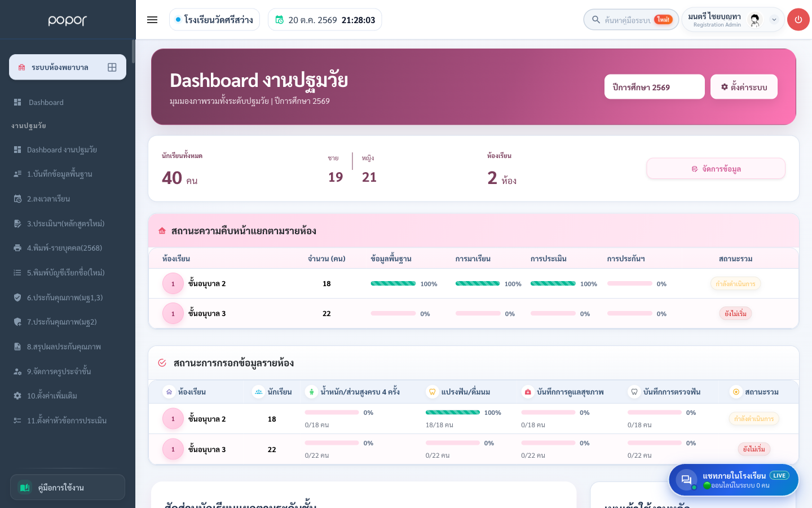Click ชั้นอนุบาล 2 แปรงฟัน/ดื่มนม progress bar
Image resolution: width=812 pixels, height=508 pixels.
(453, 413)
